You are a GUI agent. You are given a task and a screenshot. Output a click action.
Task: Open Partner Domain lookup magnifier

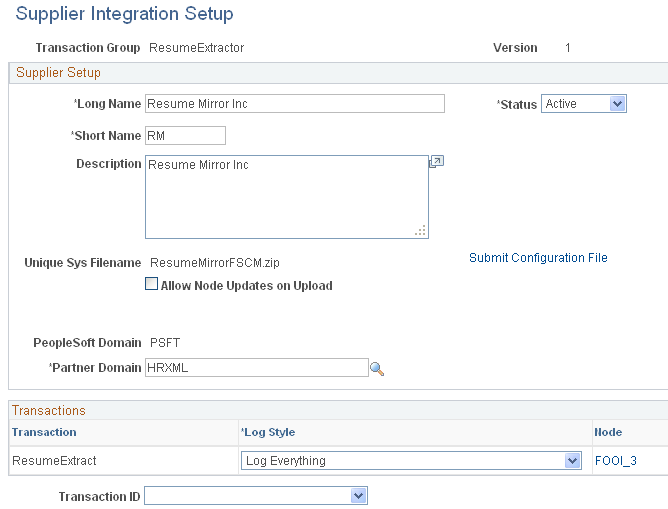point(377,369)
